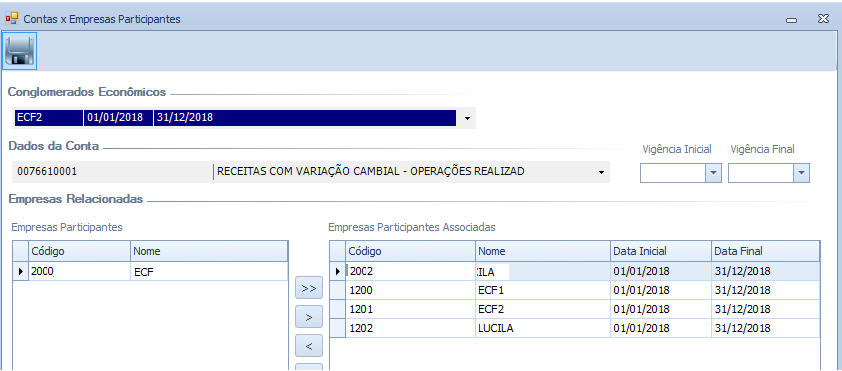Click the window application icon in title bar

(11, 19)
